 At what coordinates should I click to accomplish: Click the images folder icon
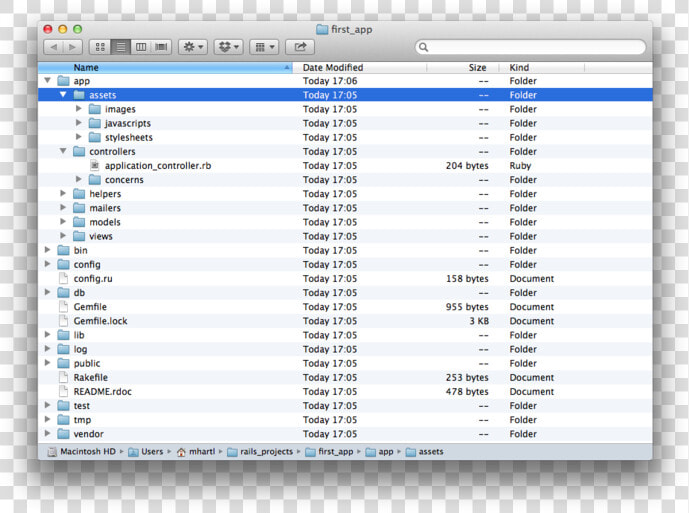click(95, 109)
